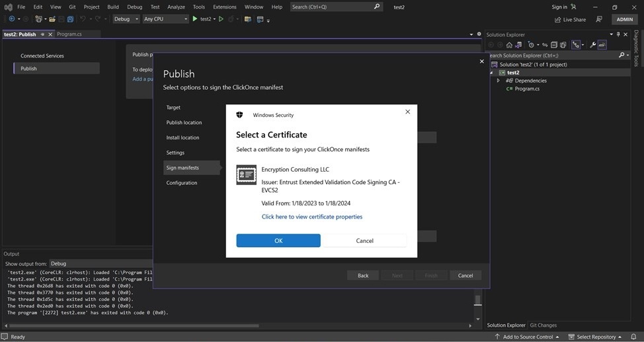Click the window layout toolbar icon
Image resolution: width=644 pixels, height=342 pixels.
pyautogui.click(x=260, y=19)
